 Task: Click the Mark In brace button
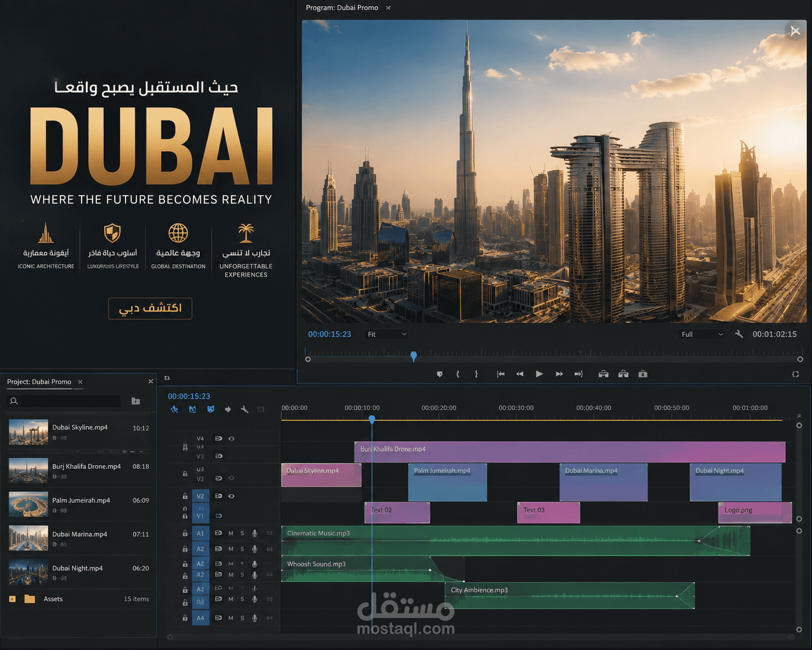458,374
